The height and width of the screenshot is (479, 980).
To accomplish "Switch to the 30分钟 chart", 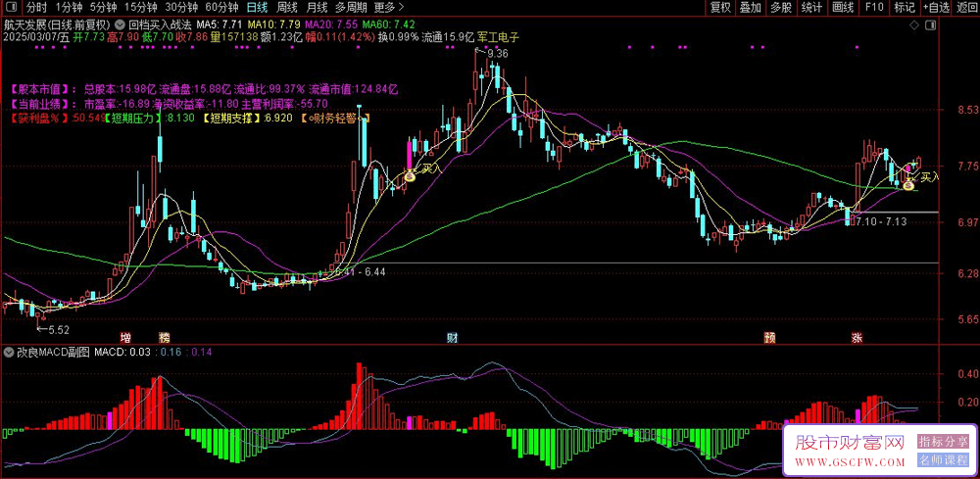I will [x=181, y=8].
